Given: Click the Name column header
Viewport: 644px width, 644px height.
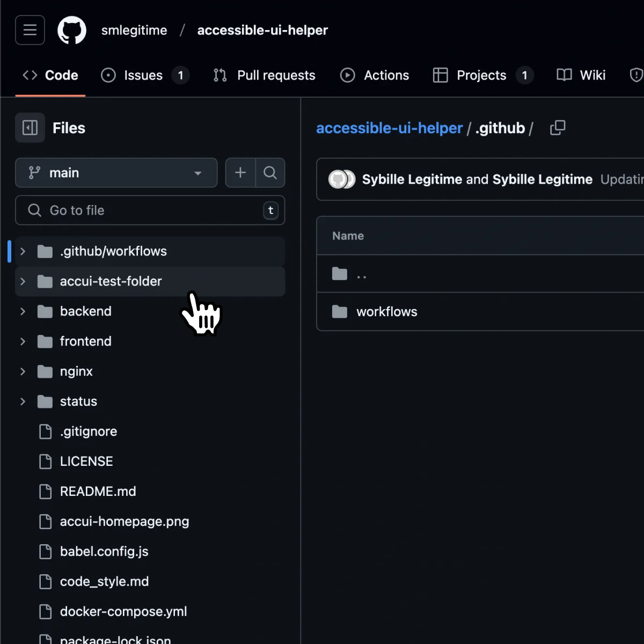Looking at the screenshot, I should click(x=348, y=236).
